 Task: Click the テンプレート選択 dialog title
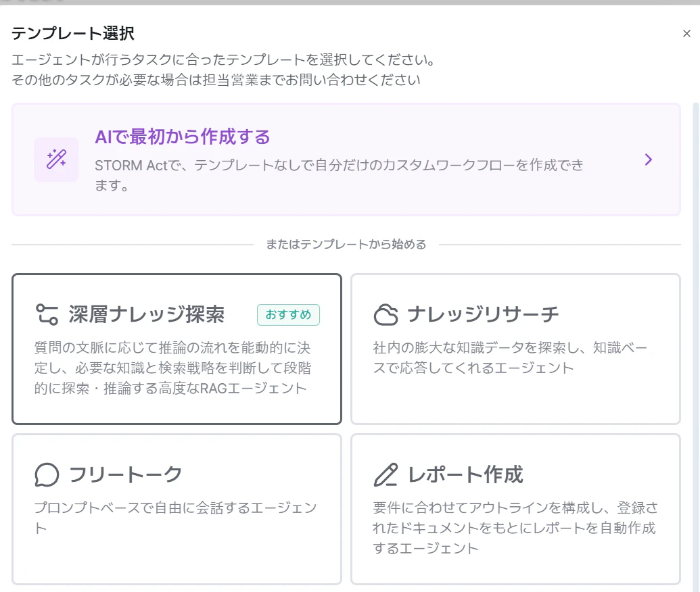(73, 34)
